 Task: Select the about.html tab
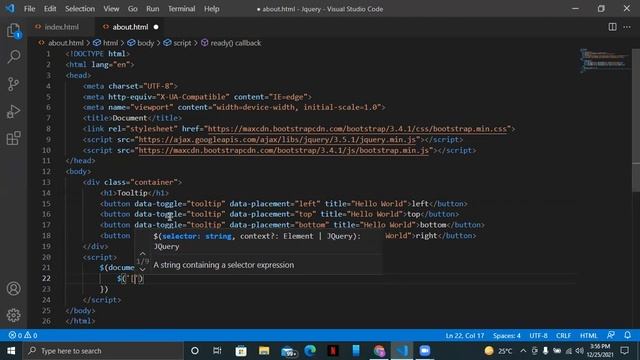[130, 27]
